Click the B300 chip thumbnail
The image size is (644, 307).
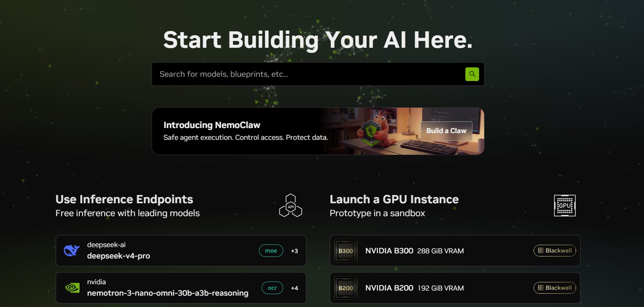[346, 251]
